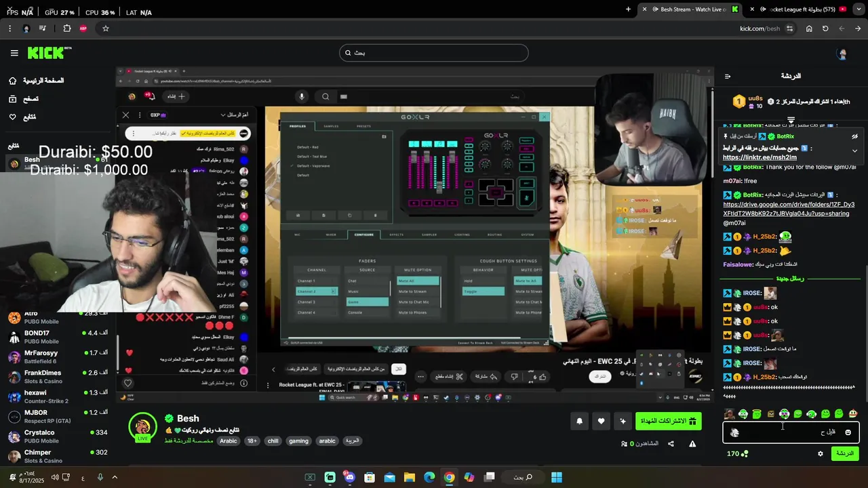Collapse the chat panel with arrow icon
Image resolution: width=868 pixels, height=488 pixels.
click(728, 77)
